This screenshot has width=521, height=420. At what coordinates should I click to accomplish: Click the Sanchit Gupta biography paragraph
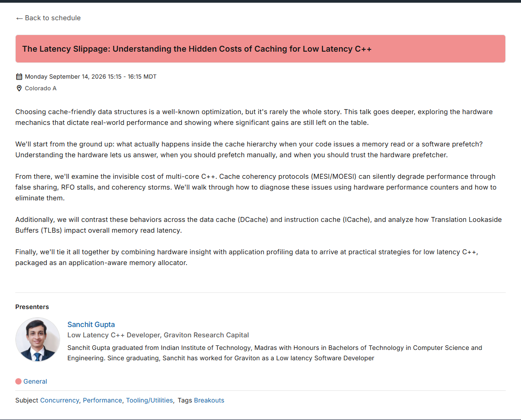pos(274,353)
